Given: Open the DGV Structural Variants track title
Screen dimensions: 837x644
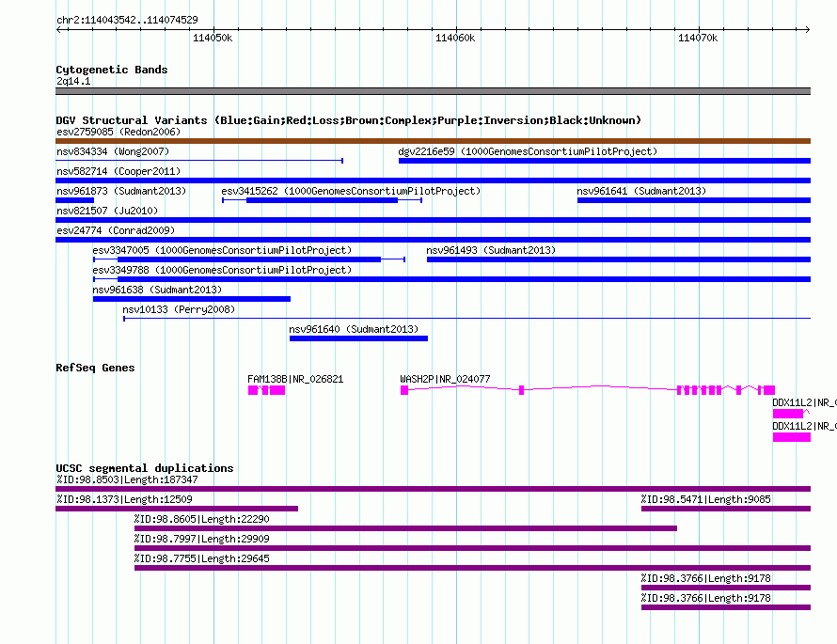Looking at the screenshot, I should click(x=348, y=120).
